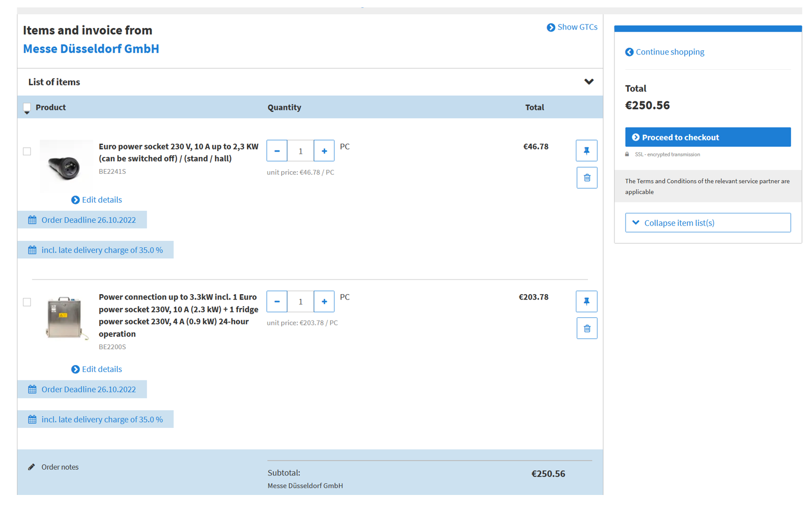Image resolution: width=812 pixels, height=505 pixels.
Task: Click the Terms and Conditions notice
Action: click(707, 186)
